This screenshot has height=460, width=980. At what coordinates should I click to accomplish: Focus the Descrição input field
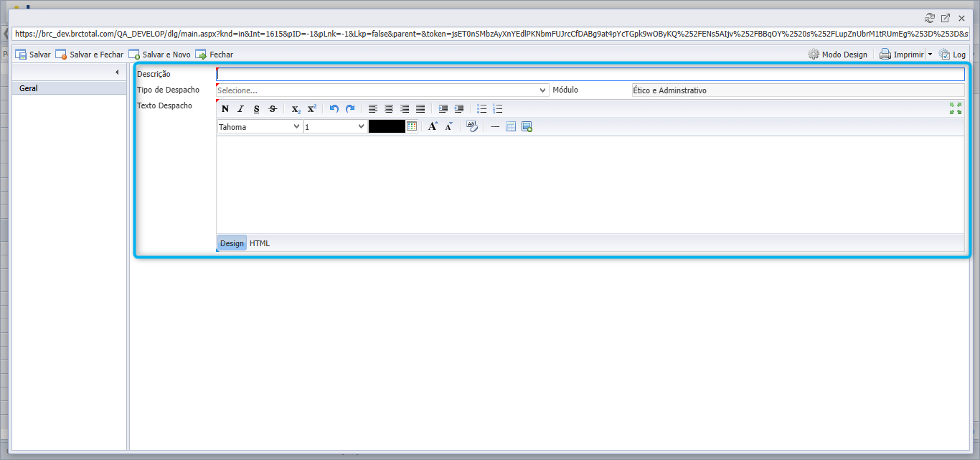point(590,74)
